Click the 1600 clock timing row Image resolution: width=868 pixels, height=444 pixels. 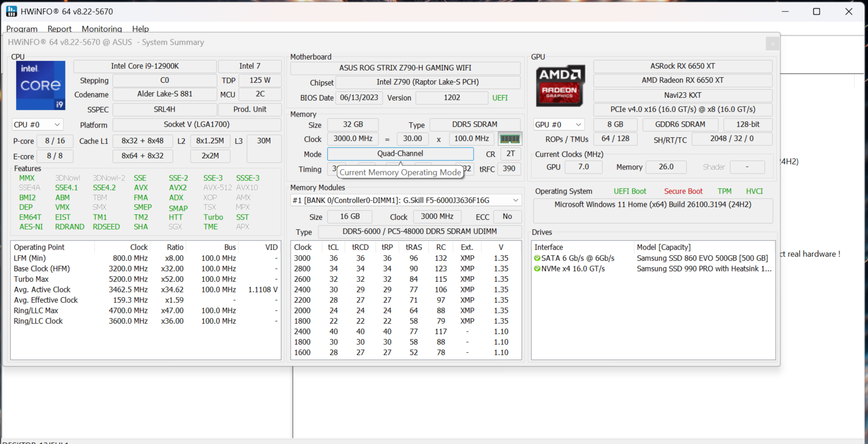(x=406, y=352)
